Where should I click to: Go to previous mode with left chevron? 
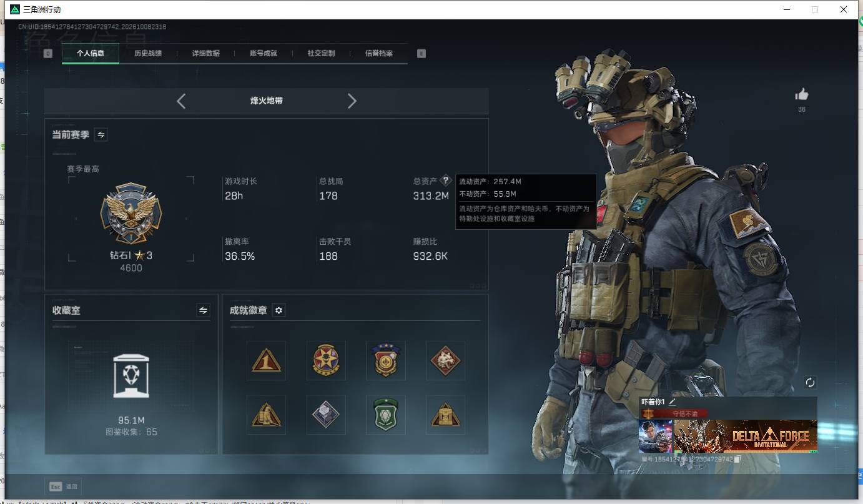pos(181,101)
